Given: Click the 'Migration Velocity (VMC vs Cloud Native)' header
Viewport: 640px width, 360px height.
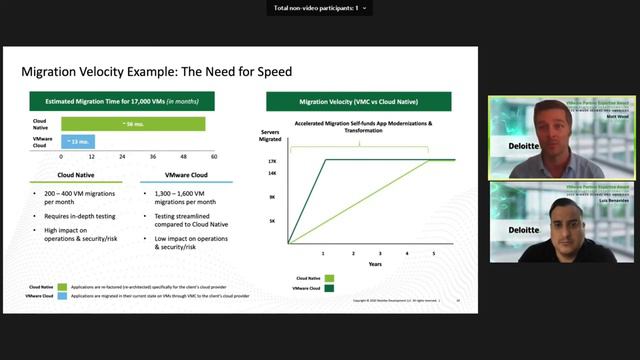Looking at the screenshot, I should tap(359, 102).
